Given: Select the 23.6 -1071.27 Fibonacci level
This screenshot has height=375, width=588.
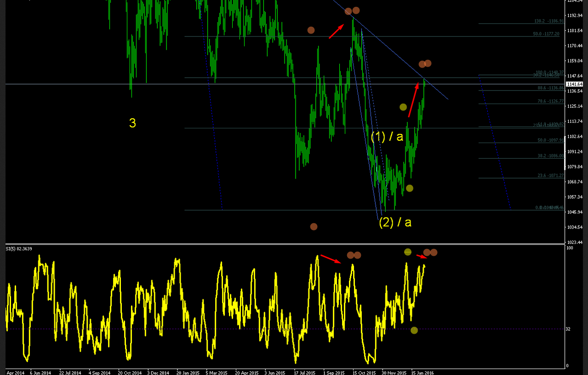Looking at the screenshot, I should click(550, 176).
